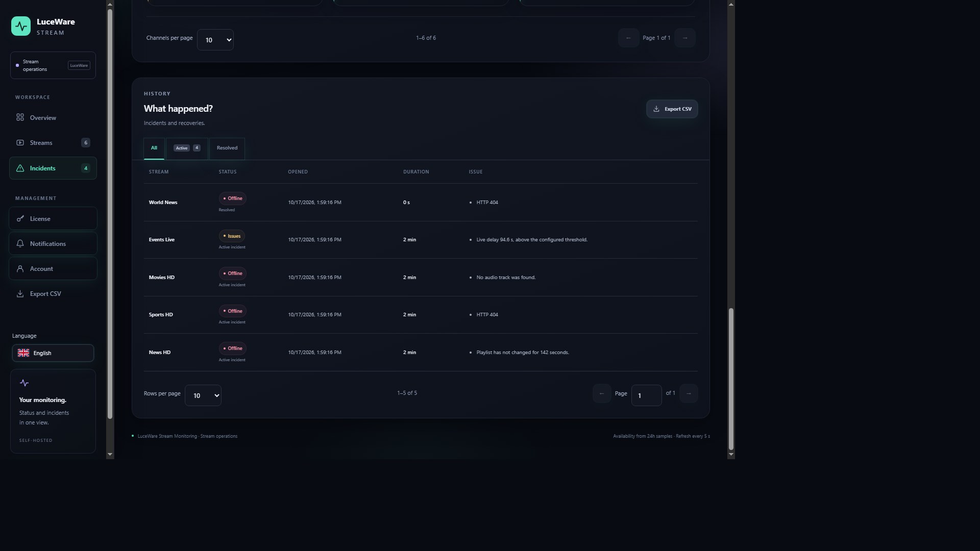Click the UK flag language icon
The height and width of the screenshot is (551, 980).
click(x=23, y=353)
